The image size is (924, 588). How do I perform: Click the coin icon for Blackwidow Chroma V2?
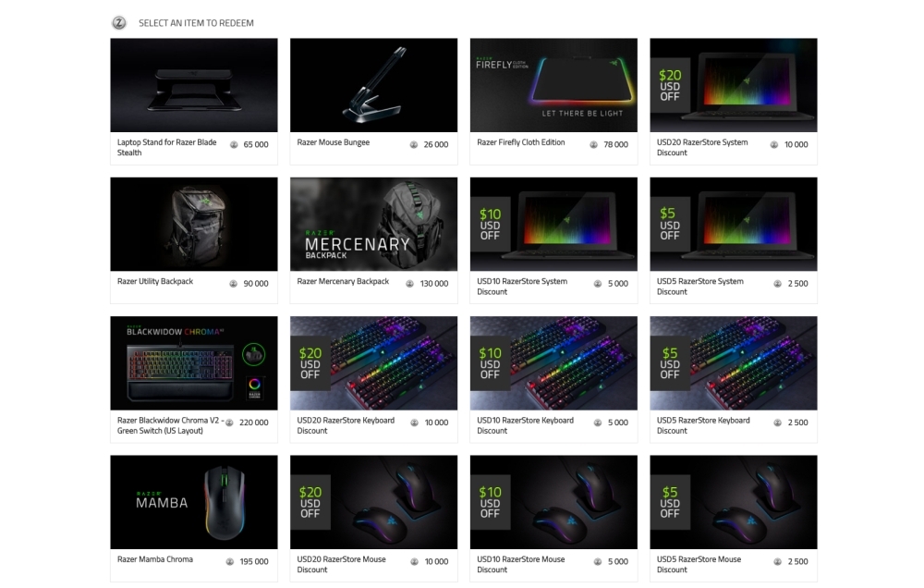point(229,423)
